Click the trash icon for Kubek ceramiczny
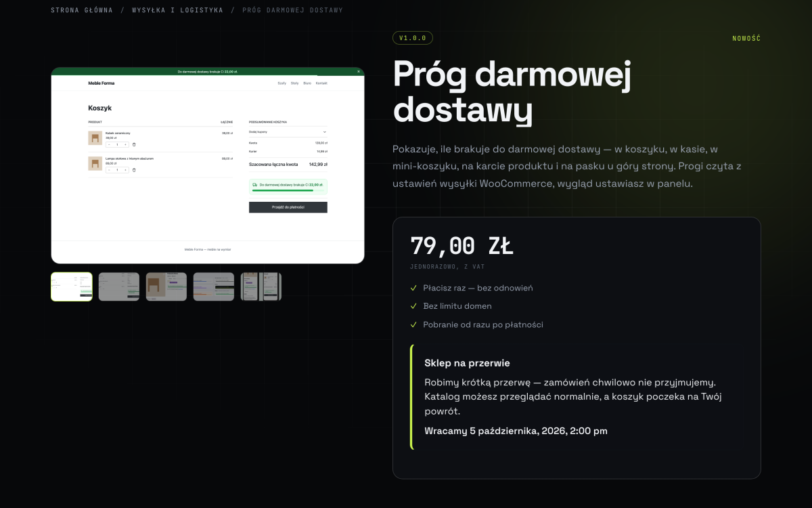The image size is (812, 508). [x=134, y=144]
